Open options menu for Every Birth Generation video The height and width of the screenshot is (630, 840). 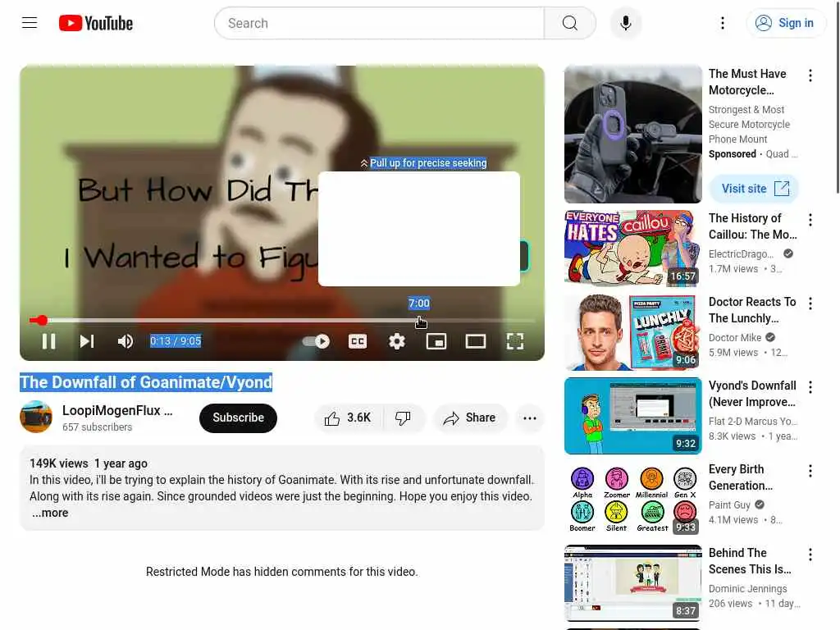click(x=810, y=470)
